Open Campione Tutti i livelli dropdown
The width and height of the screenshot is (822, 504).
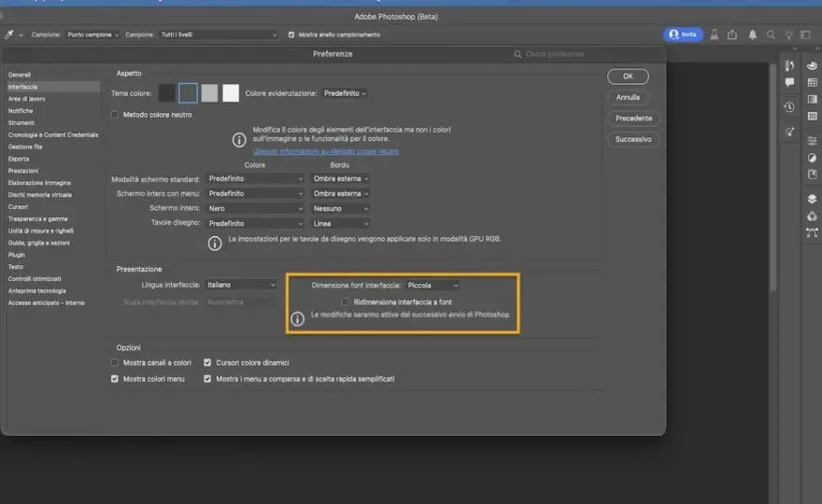pyautogui.click(x=219, y=35)
